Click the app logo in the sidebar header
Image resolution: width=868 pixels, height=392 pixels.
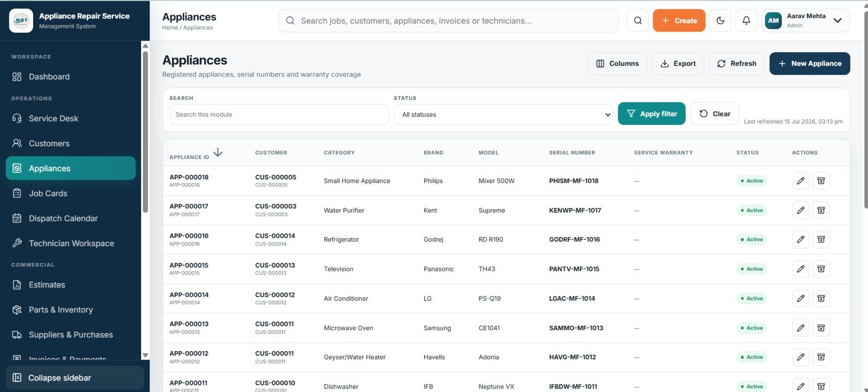point(21,21)
